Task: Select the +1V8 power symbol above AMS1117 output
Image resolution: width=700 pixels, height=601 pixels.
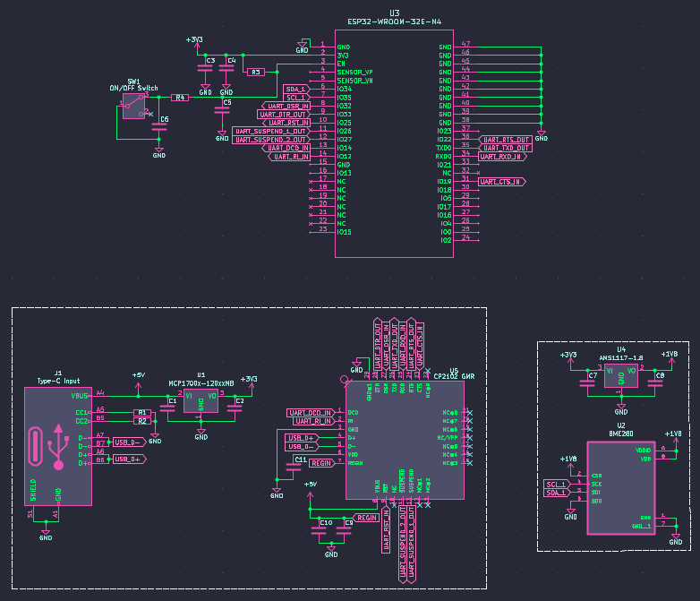Action: point(670,358)
